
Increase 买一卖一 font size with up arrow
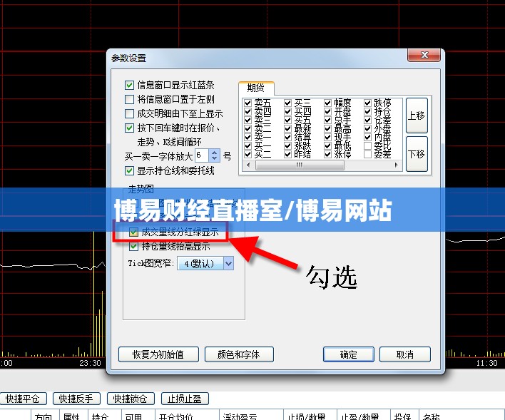pos(214,153)
